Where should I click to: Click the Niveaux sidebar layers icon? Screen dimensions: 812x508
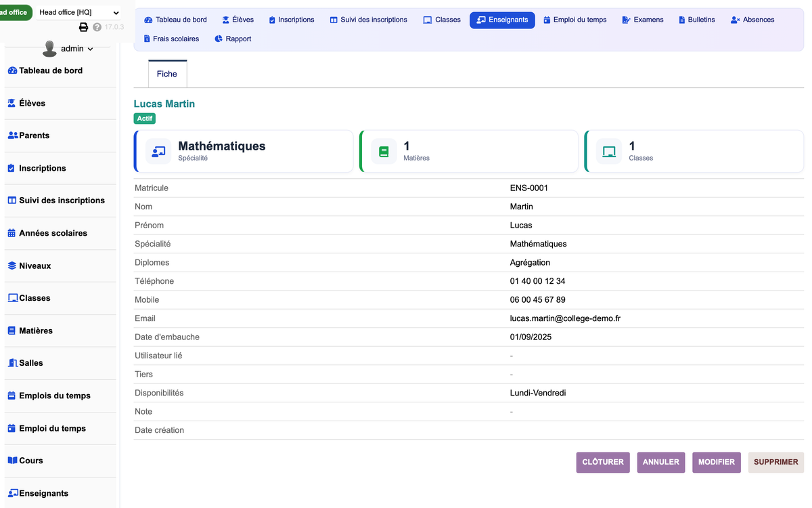tap(12, 266)
